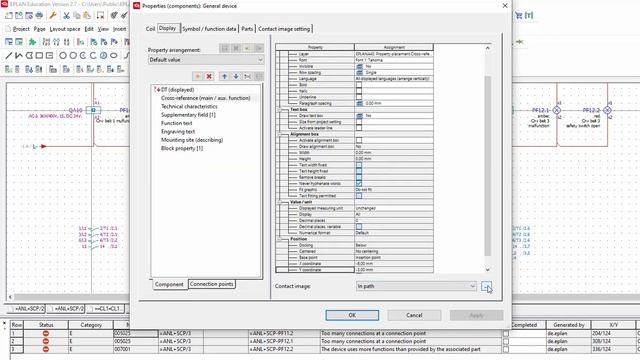Viewport: 640px width, 360px height.
Task: Toggle Activate alignment box checkbox
Action: tap(359, 140)
